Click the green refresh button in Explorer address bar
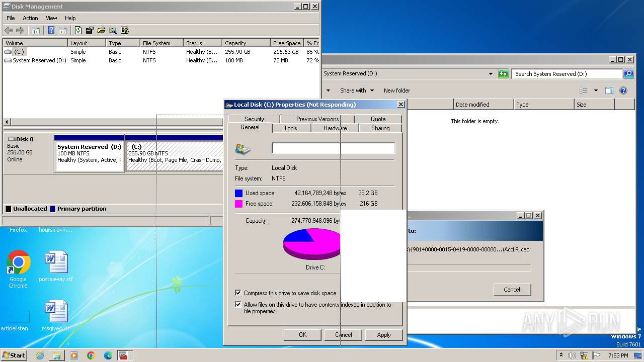 click(x=503, y=74)
